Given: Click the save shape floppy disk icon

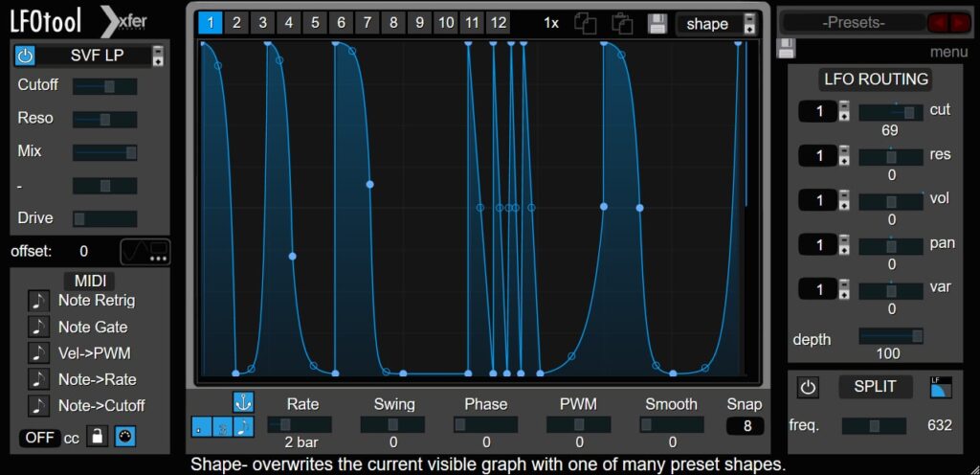Looking at the screenshot, I should (x=657, y=24).
